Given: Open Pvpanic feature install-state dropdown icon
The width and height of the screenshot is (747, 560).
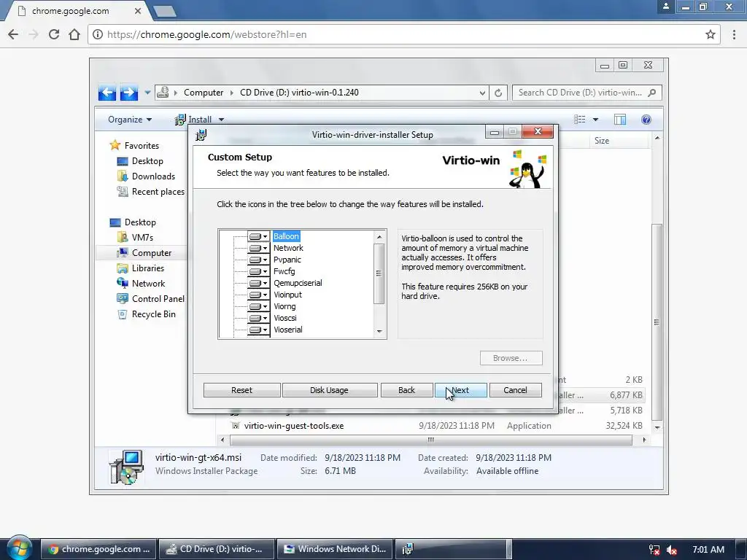Looking at the screenshot, I should [259, 260].
